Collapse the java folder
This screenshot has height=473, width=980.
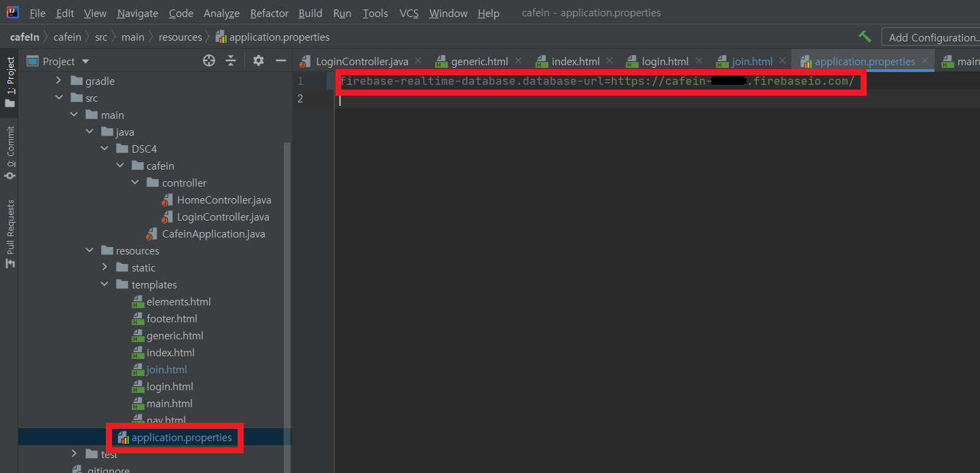[x=90, y=132]
